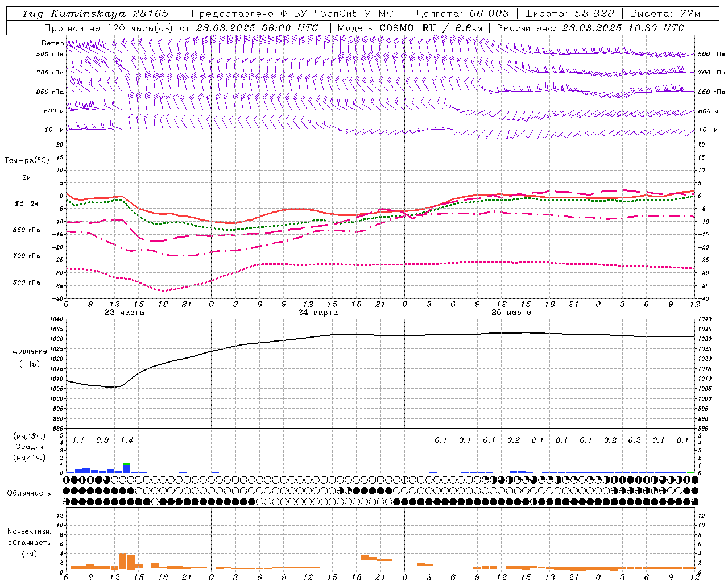Click the tallest blue precipitation bar with green top
Image resolution: width=728 pixels, height=582 pixels.
click(x=126, y=468)
